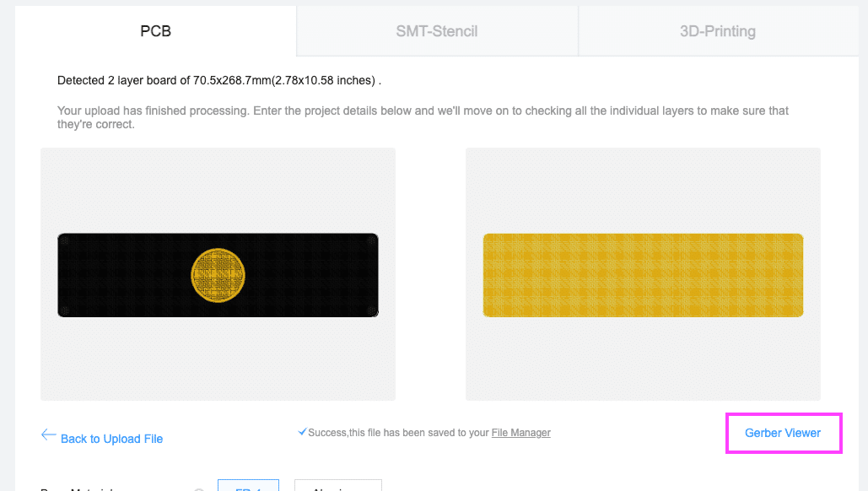Open the File Manager link
This screenshot has height=491, width=868.
tap(521, 433)
